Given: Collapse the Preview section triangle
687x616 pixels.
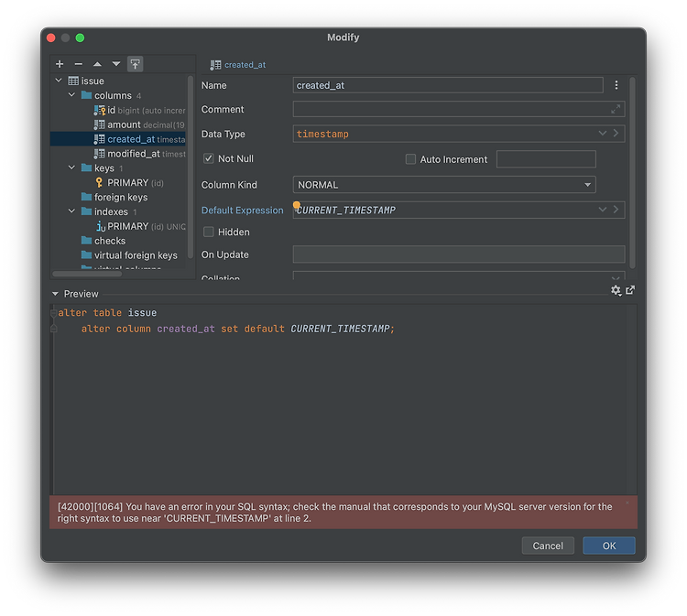Looking at the screenshot, I should [x=55, y=294].
